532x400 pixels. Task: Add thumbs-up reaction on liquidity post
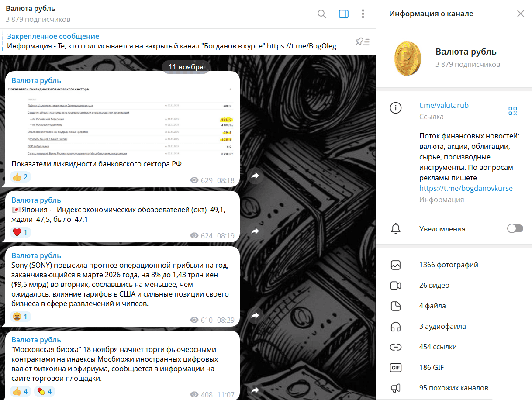tap(21, 177)
